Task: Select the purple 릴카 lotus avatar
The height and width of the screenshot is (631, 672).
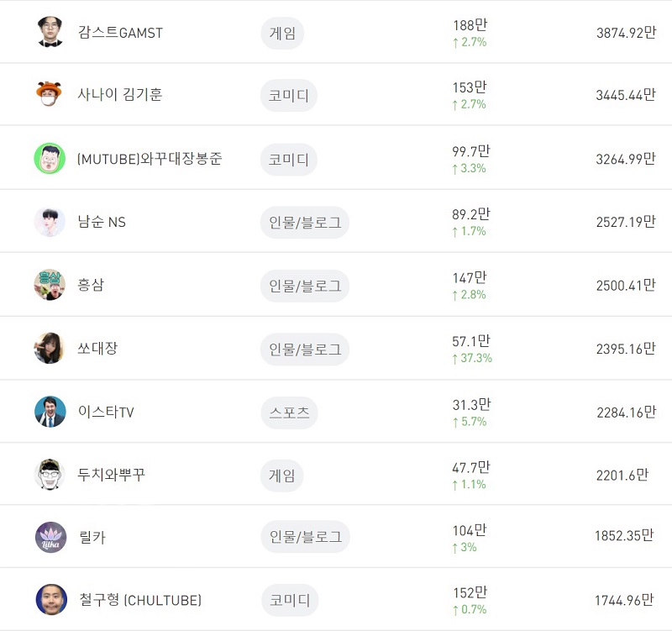Action: pos(50,537)
